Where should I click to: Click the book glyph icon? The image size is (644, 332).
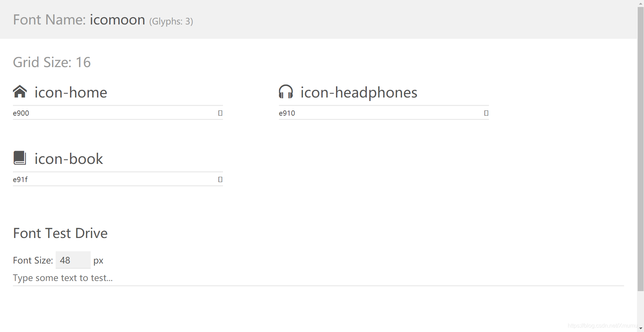point(20,158)
